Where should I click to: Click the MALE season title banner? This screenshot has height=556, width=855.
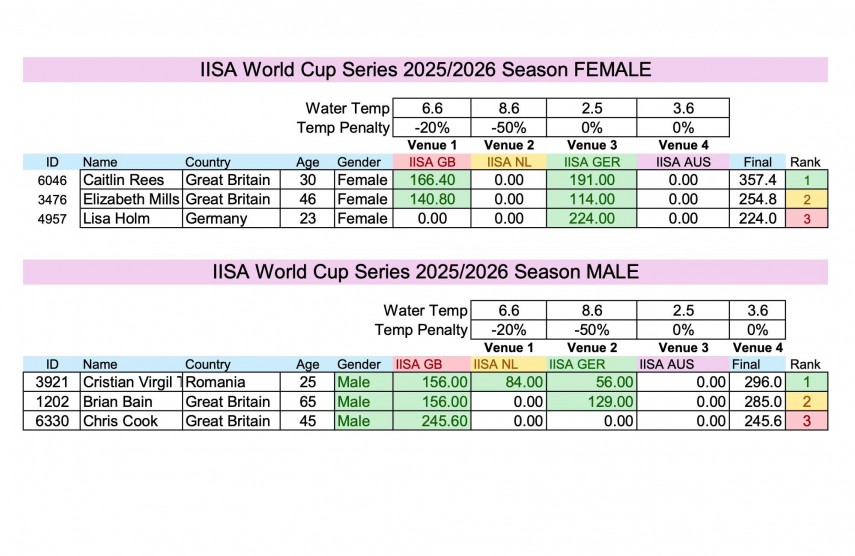click(x=425, y=272)
